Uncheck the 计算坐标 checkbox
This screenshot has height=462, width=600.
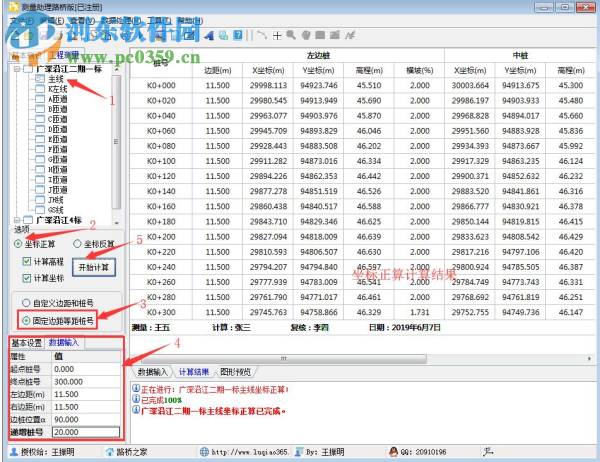coord(26,278)
